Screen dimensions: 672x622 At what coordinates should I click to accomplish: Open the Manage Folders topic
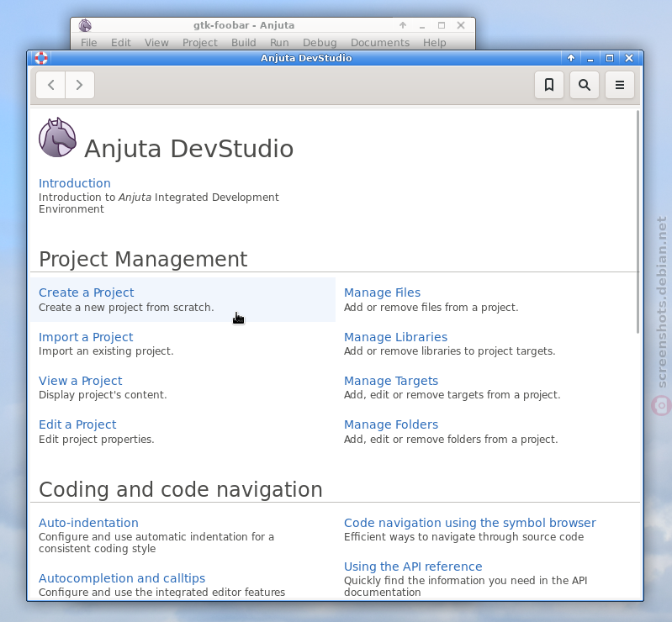coord(391,424)
